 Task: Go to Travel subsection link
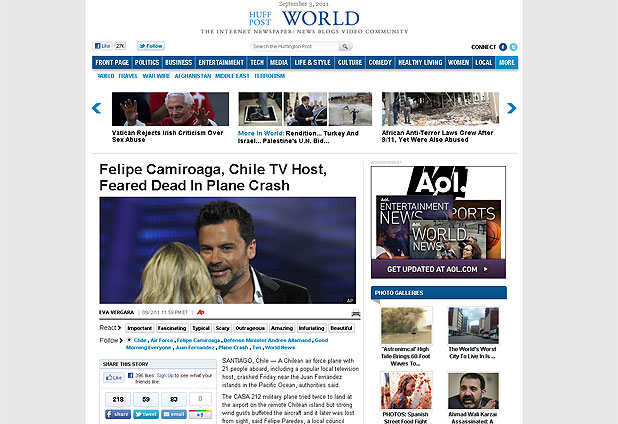point(128,76)
